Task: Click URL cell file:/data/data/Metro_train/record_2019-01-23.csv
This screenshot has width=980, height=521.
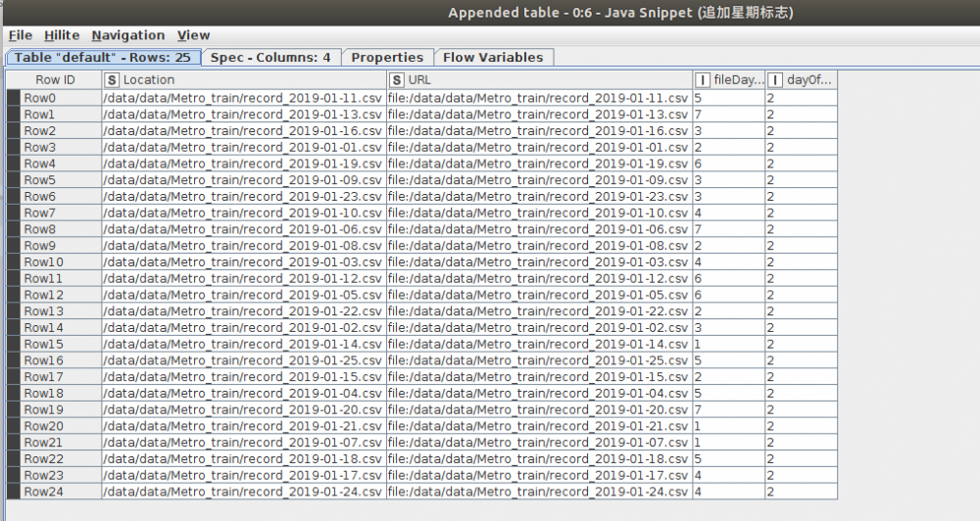Action: click(540, 196)
